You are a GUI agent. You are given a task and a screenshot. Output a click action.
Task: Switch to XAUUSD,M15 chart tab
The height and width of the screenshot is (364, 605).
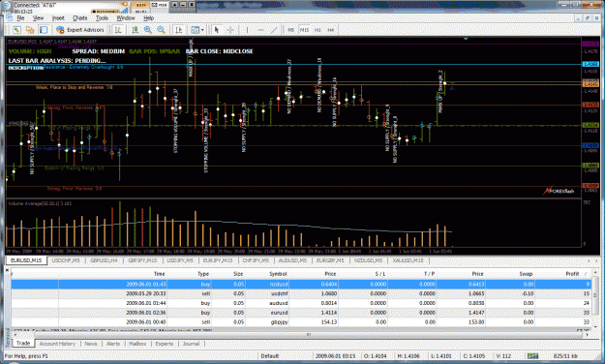click(x=408, y=260)
